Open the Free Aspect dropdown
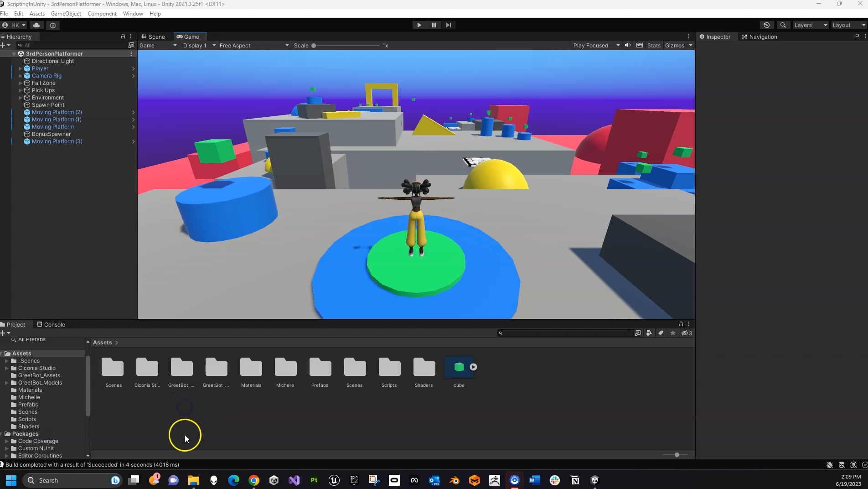Viewport: 868px width, 489px height. point(252,45)
